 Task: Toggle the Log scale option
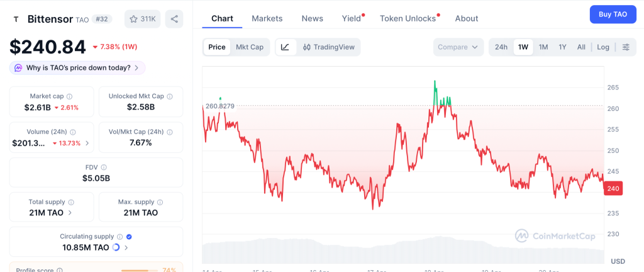pos(603,47)
